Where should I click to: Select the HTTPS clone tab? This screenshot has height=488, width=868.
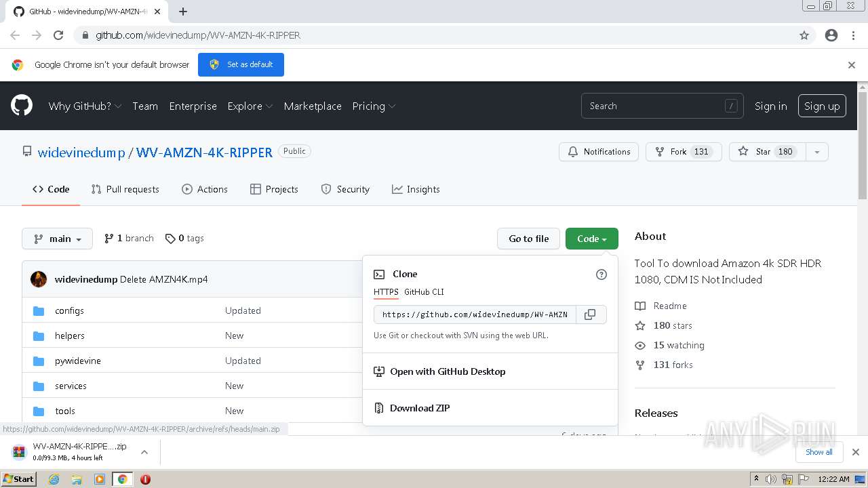[386, 292]
